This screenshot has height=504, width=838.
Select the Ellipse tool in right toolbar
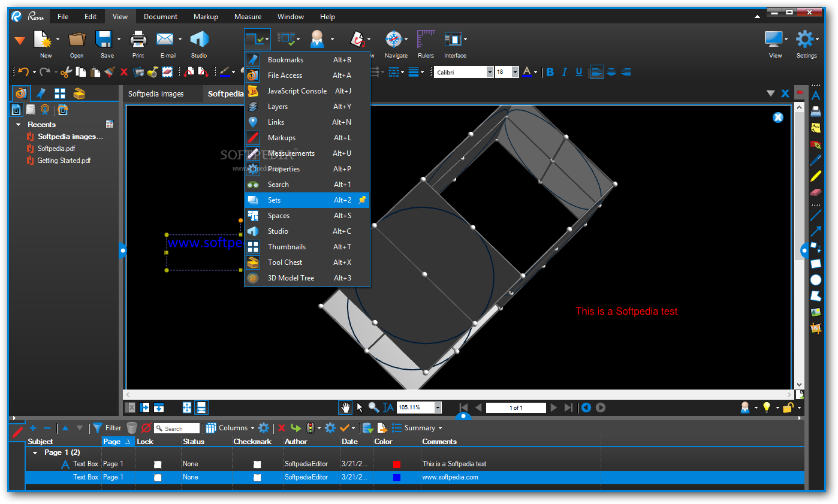point(816,280)
